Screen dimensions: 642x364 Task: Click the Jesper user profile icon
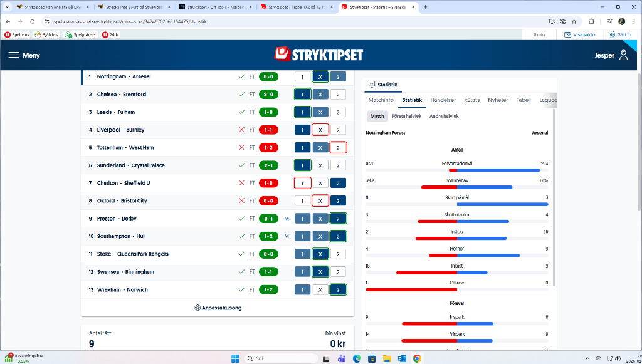(623, 55)
